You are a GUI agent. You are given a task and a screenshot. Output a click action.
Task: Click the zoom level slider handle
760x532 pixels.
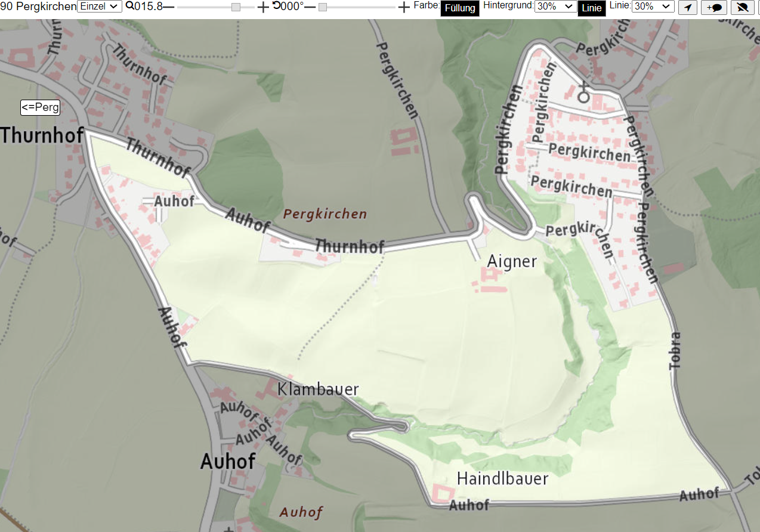pos(236,7)
